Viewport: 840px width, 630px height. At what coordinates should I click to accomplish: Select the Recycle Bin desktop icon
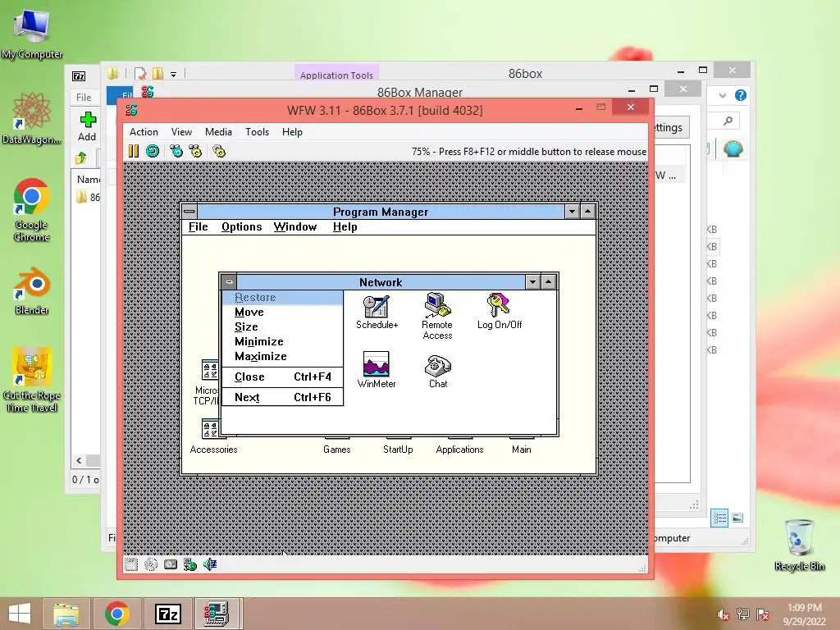point(799,545)
